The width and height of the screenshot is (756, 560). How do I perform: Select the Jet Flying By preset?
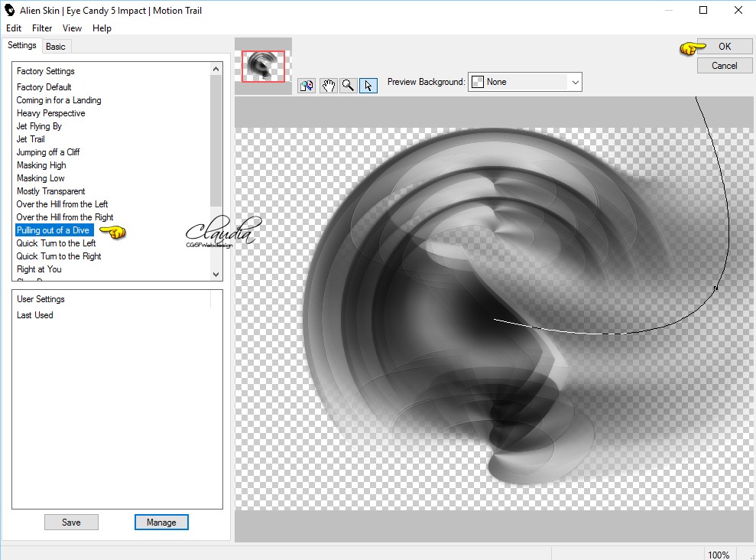coord(39,126)
